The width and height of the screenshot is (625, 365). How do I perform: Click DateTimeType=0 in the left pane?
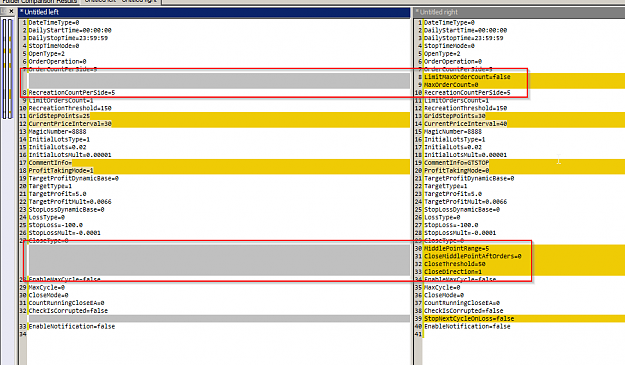(x=54, y=23)
